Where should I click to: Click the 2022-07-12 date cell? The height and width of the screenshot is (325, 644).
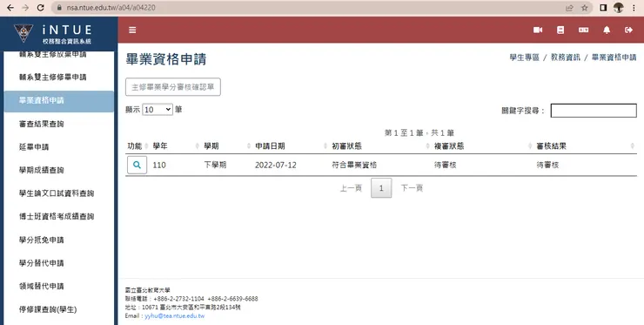pyautogui.click(x=276, y=165)
